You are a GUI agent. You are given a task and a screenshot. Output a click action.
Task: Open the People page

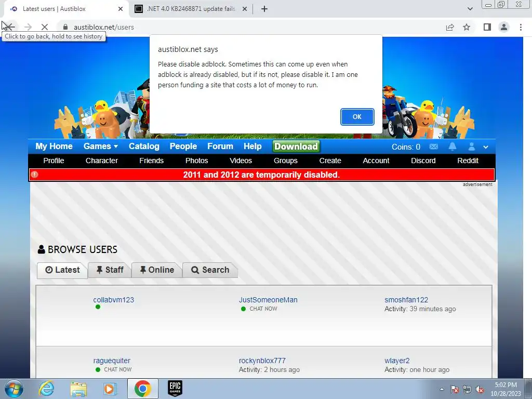[183, 146]
